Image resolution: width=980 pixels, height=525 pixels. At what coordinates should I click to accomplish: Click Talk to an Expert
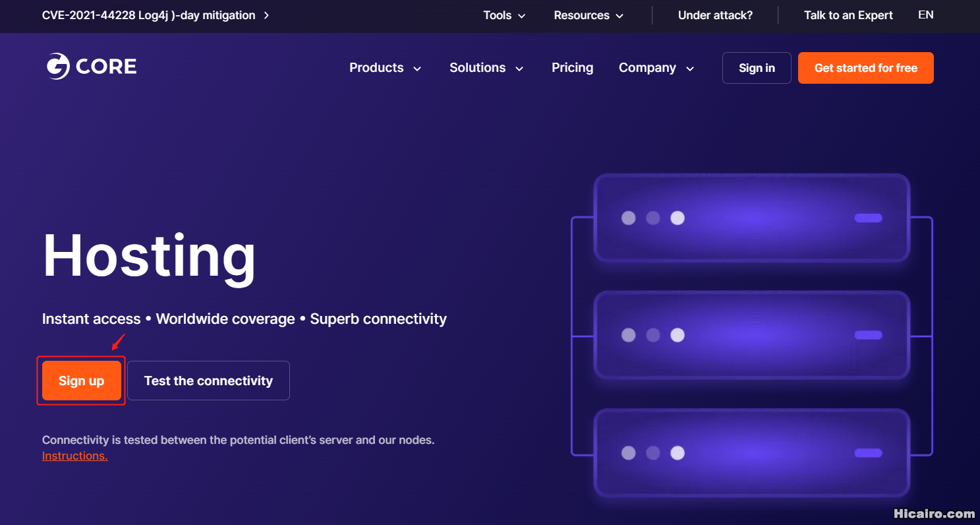[x=848, y=15]
